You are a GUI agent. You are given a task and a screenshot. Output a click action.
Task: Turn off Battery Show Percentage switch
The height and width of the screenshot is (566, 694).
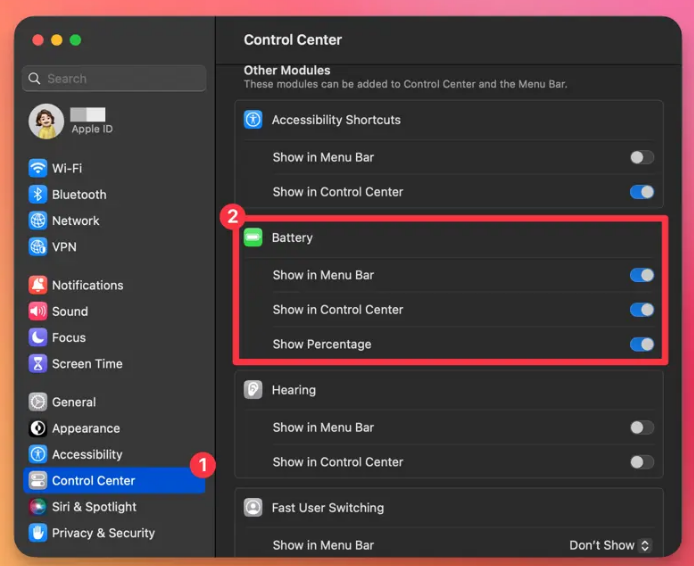[641, 344]
